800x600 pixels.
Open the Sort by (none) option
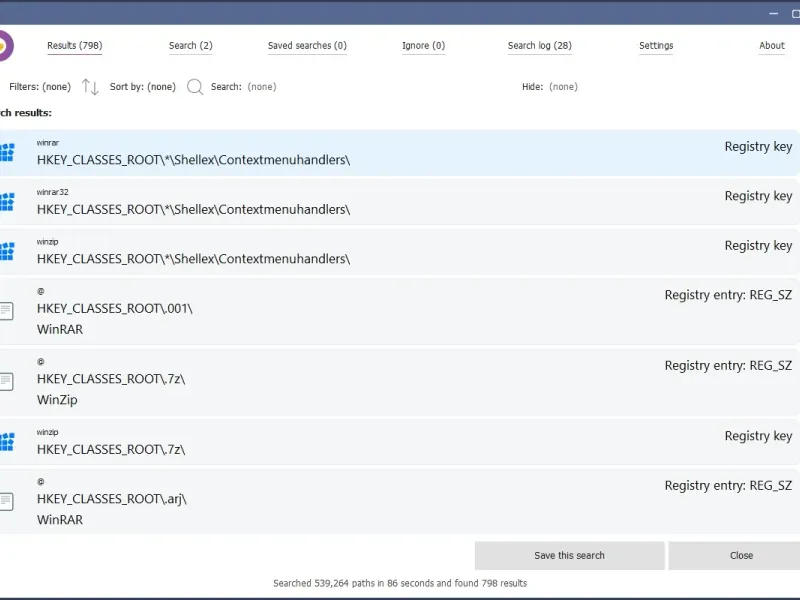pos(143,87)
